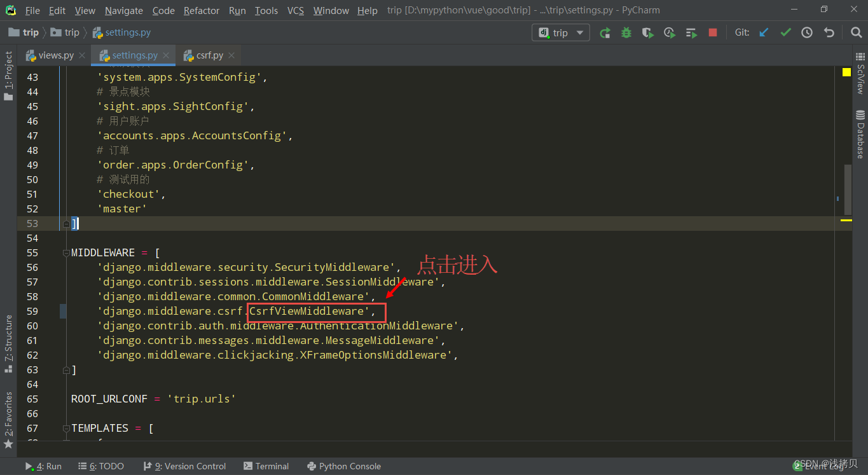This screenshot has width=868, height=475.
Task: Rerun the trip configuration
Action: [x=605, y=32]
